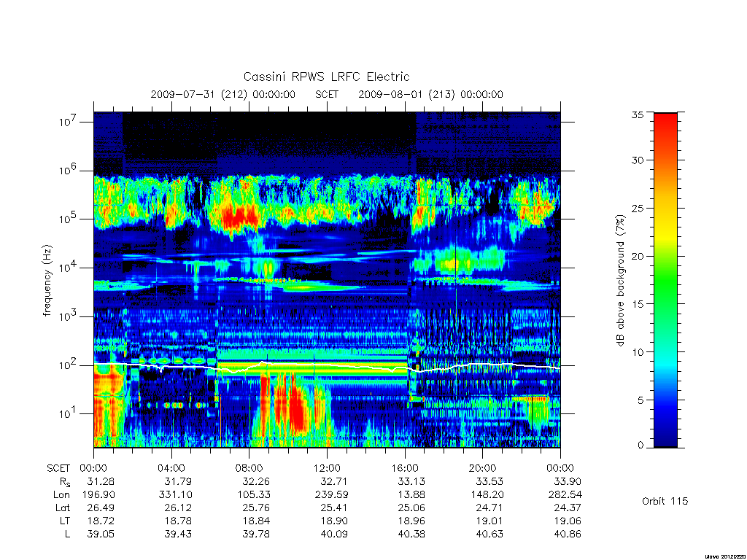Viewport: 747px width, 560px height.
Task: Click LT value '18.90'
Action: pos(334,521)
